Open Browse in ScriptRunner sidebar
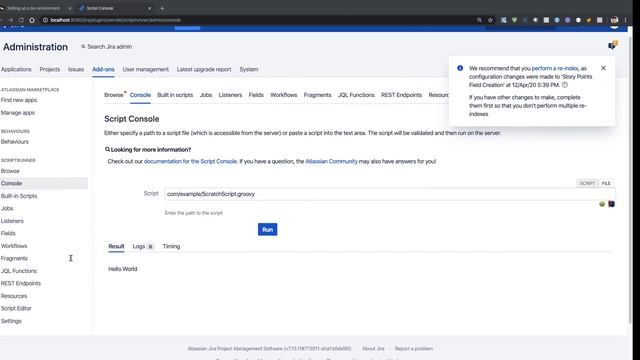This screenshot has height=360, width=640. tap(10, 171)
